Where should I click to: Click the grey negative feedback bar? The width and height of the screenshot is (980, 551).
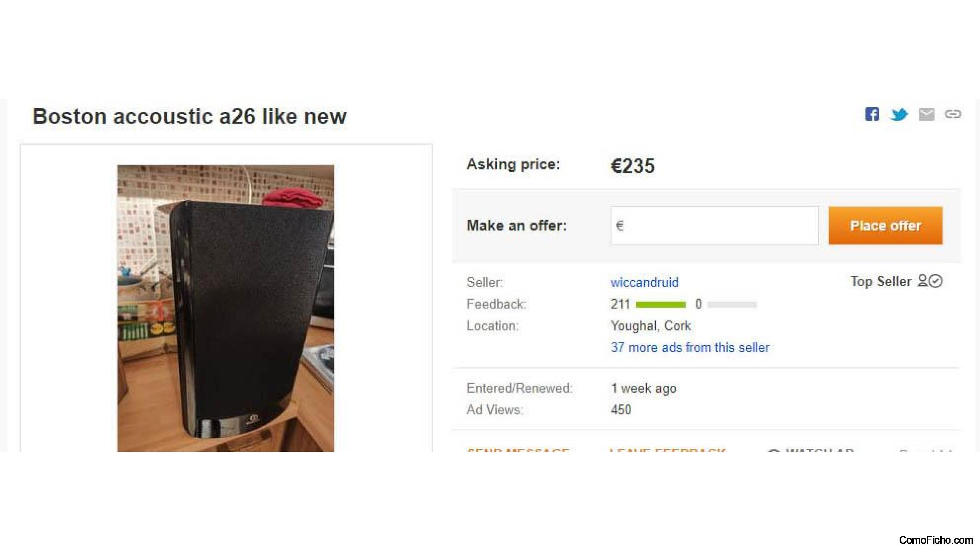click(732, 305)
